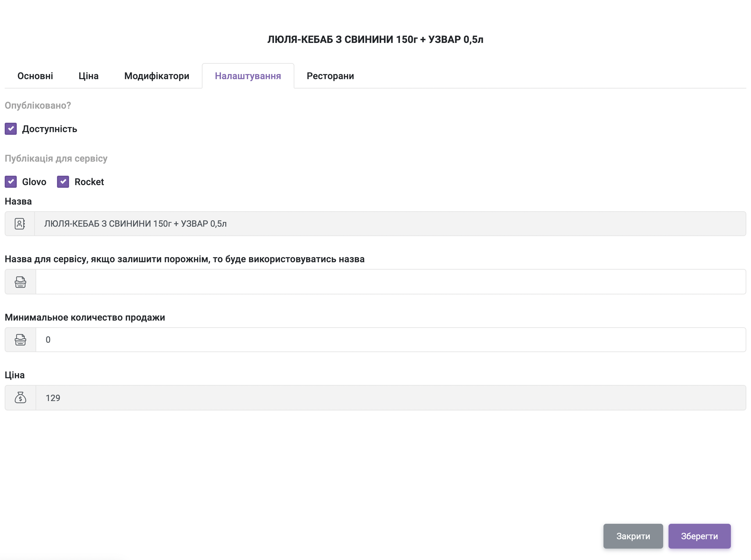Click the price field showing 129

click(390, 398)
